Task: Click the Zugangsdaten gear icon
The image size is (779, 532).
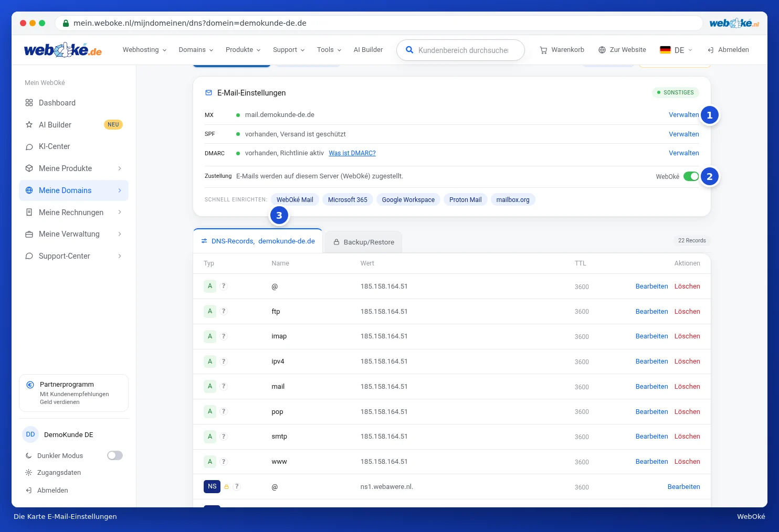Action: (29, 473)
